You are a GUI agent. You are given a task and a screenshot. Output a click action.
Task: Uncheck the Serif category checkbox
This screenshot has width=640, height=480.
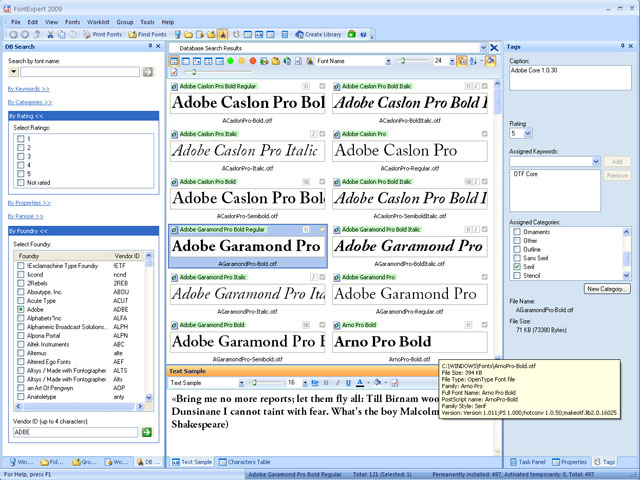point(517,267)
